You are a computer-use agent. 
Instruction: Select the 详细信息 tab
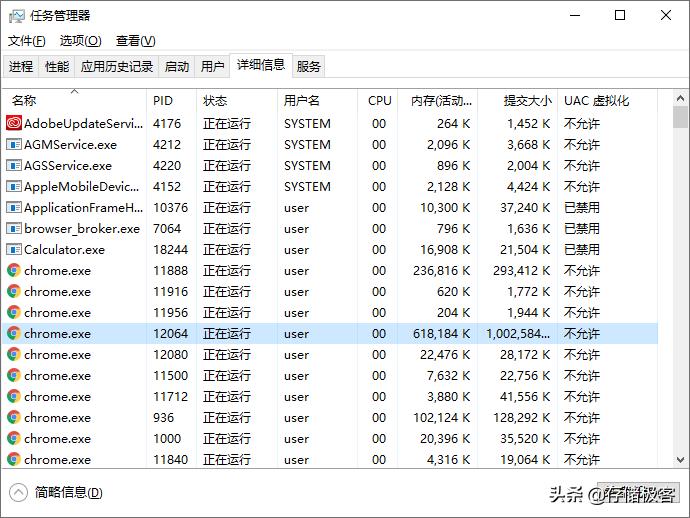click(261, 65)
